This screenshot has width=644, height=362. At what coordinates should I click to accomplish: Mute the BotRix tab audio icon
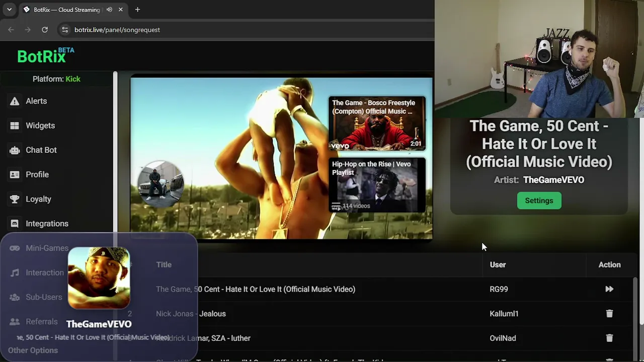(x=109, y=10)
